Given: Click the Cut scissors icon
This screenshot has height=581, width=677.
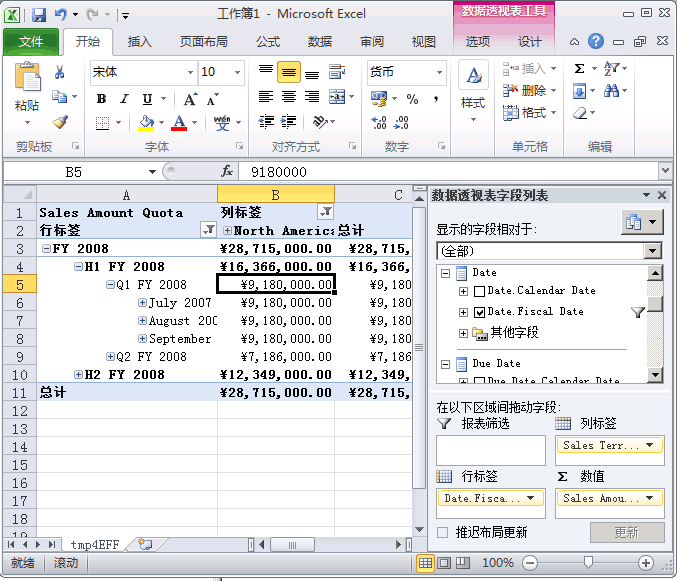Looking at the screenshot, I should [x=60, y=72].
